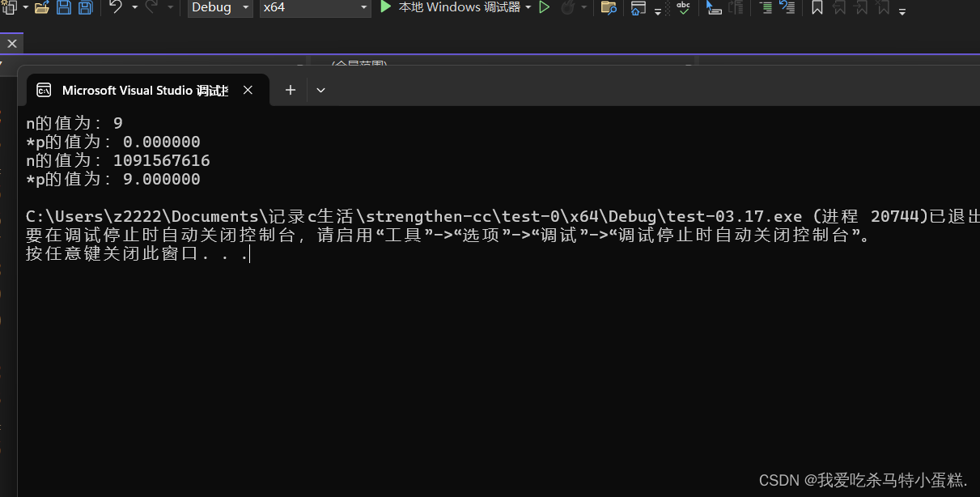Viewport: 980px width, 497px height.
Task: Click the Open File folder icon
Action: [x=42, y=7]
